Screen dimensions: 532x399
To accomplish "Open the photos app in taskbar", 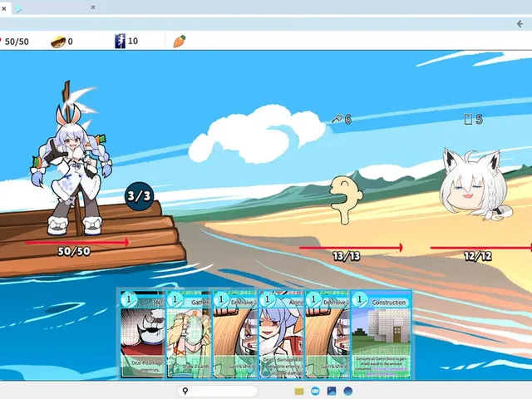I will click(332, 392).
